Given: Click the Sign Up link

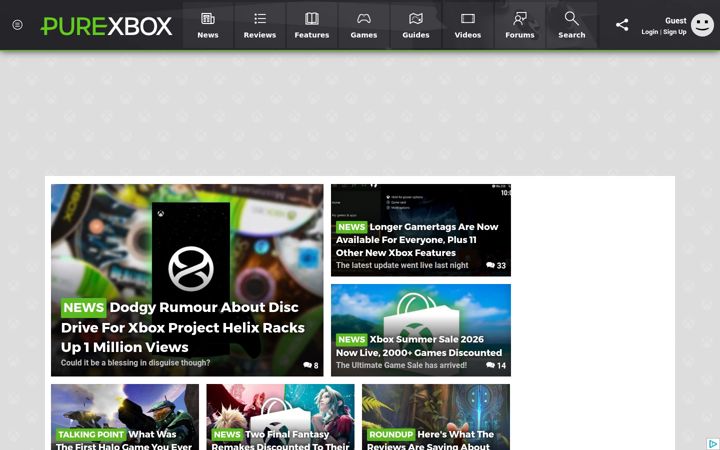Looking at the screenshot, I should tap(675, 32).
